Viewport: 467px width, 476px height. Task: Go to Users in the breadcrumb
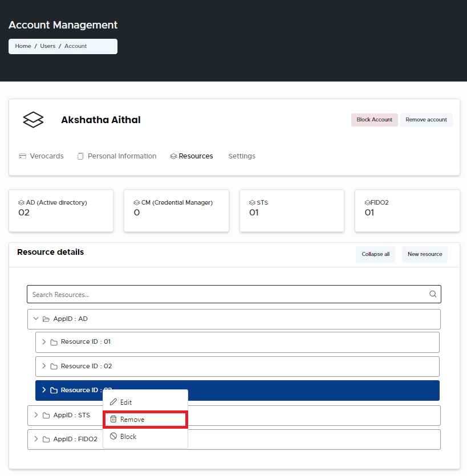[x=48, y=46]
